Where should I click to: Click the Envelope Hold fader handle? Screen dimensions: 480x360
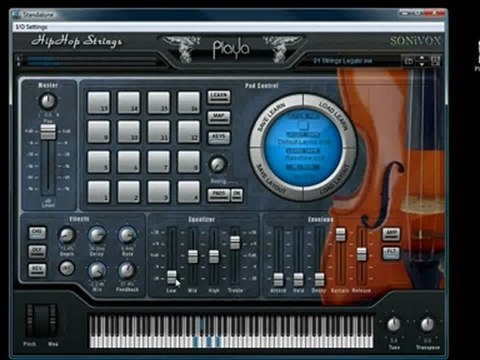(298, 280)
